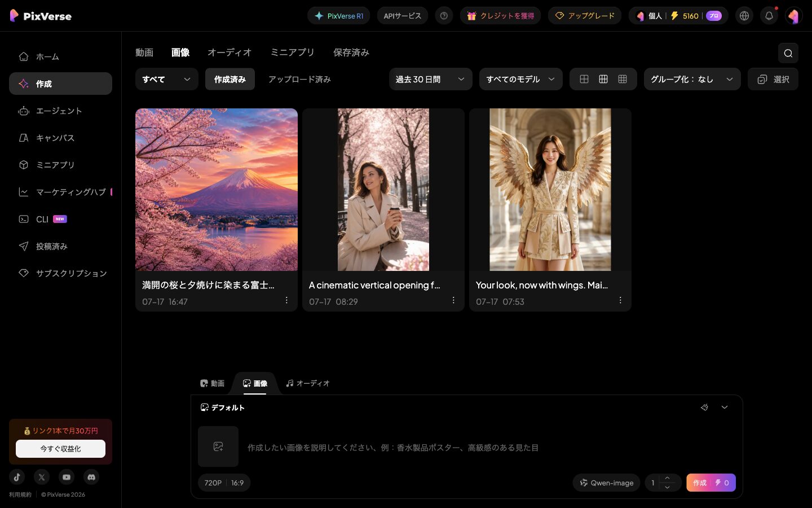
Task: Add reference image in the prompt box
Action: [x=218, y=446]
